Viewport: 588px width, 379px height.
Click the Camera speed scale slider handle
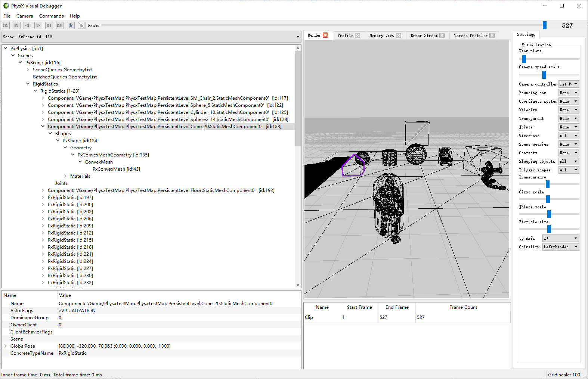(544, 75)
